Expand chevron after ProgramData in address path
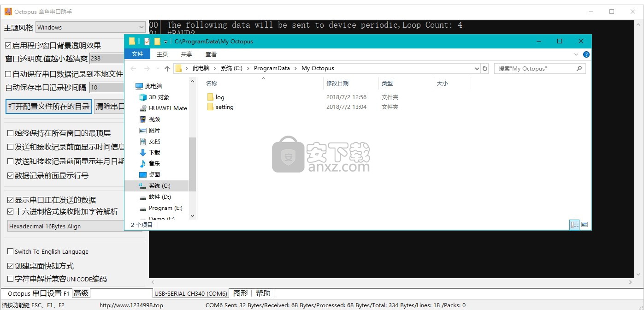Viewport: 644px width, 310px height. 296,68
